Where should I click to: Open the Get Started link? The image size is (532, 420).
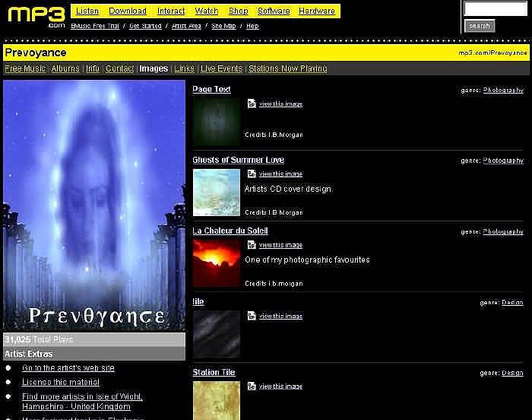pyautogui.click(x=145, y=26)
